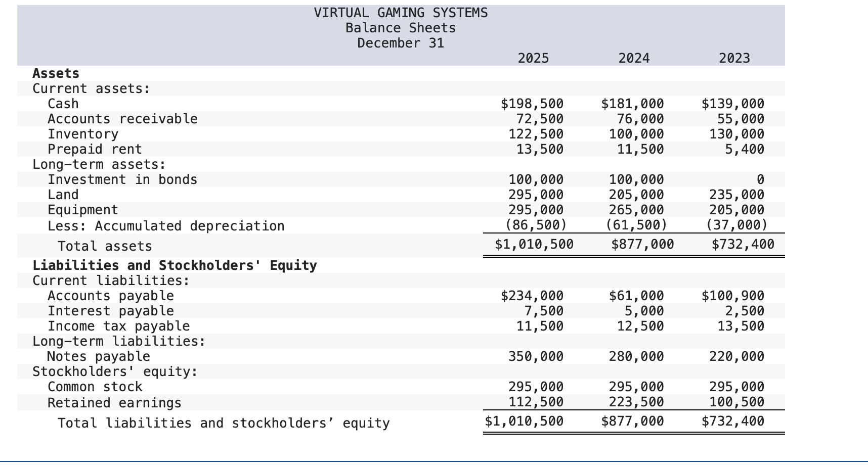The height and width of the screenshot is (467, 868).
Task: Click Notes payable value 350,000
Action: [536, 356]
